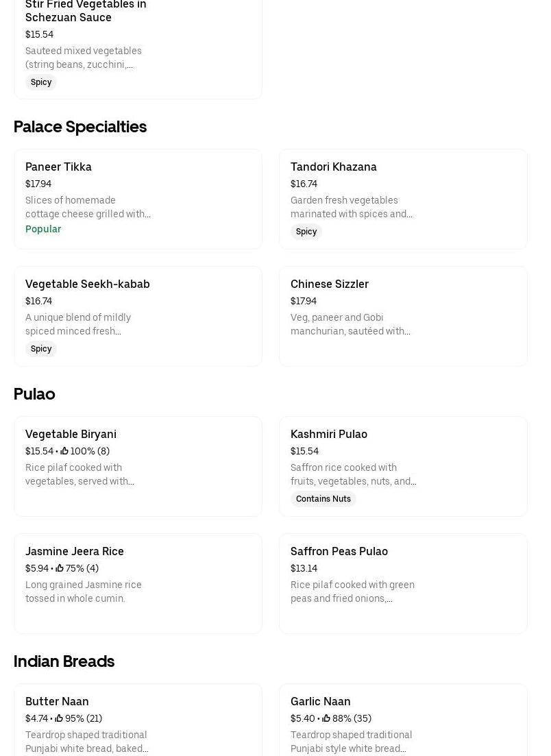Click thumbs-up icon on Butter Naan

(x=59, y=718)
